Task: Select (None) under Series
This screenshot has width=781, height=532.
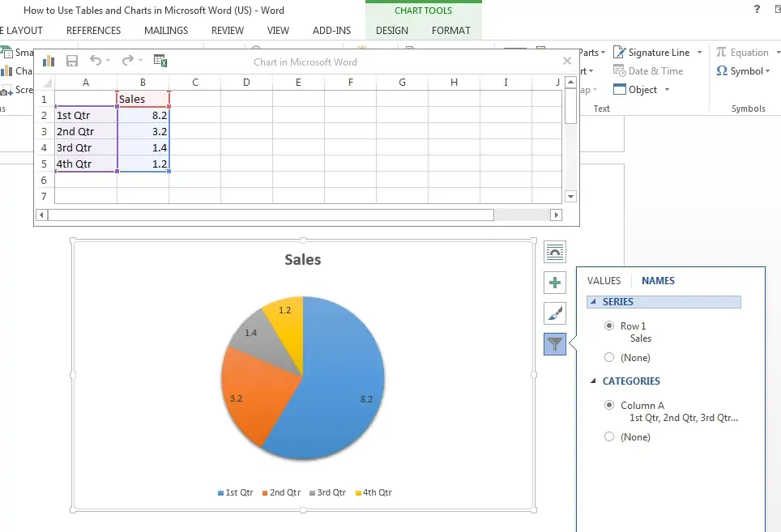Action: click(609, 357)
